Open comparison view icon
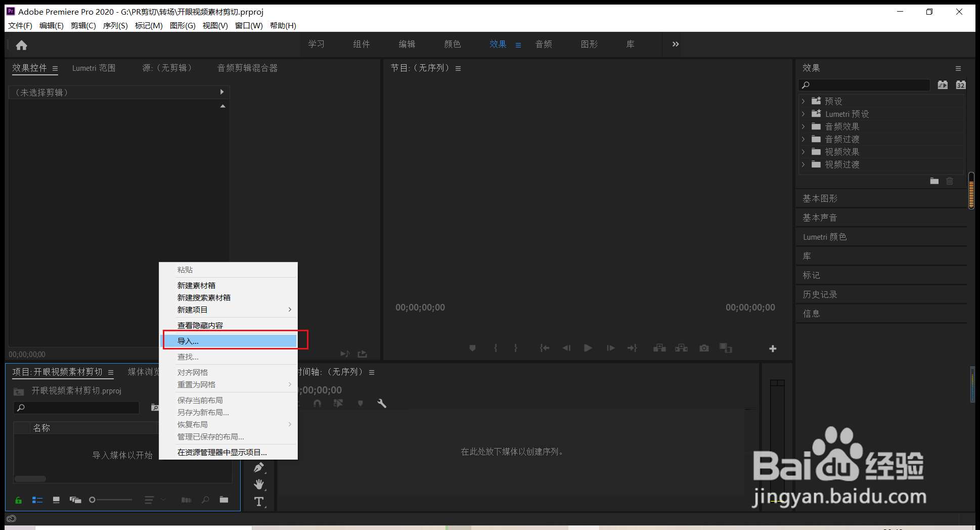This screenshot has height=530, width=980. point(726,348)
